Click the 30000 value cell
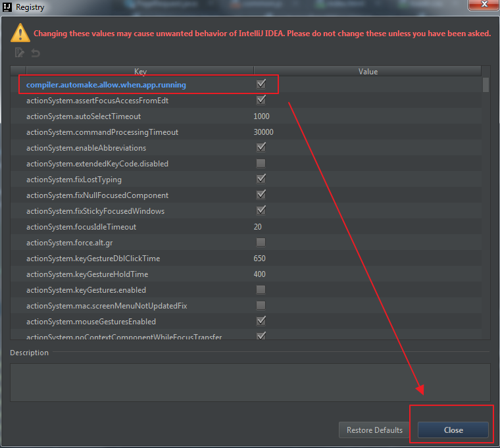 click(x=263, y=132)
